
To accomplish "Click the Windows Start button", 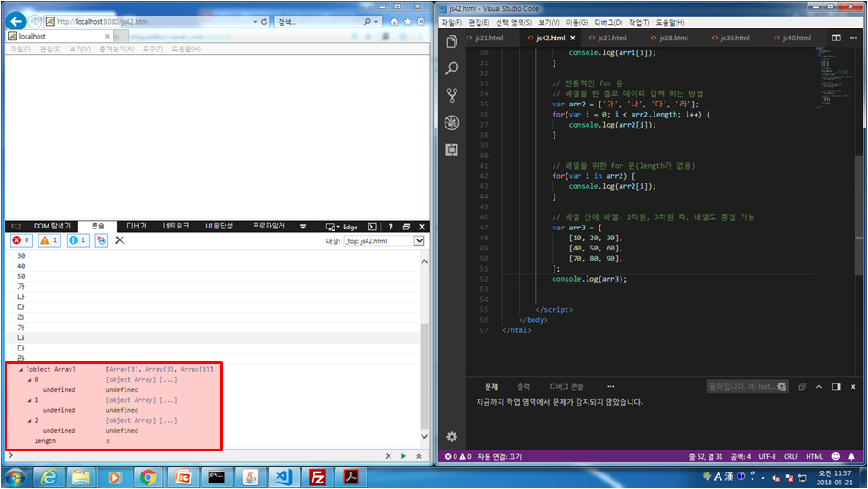I will [x=16, y=477].
